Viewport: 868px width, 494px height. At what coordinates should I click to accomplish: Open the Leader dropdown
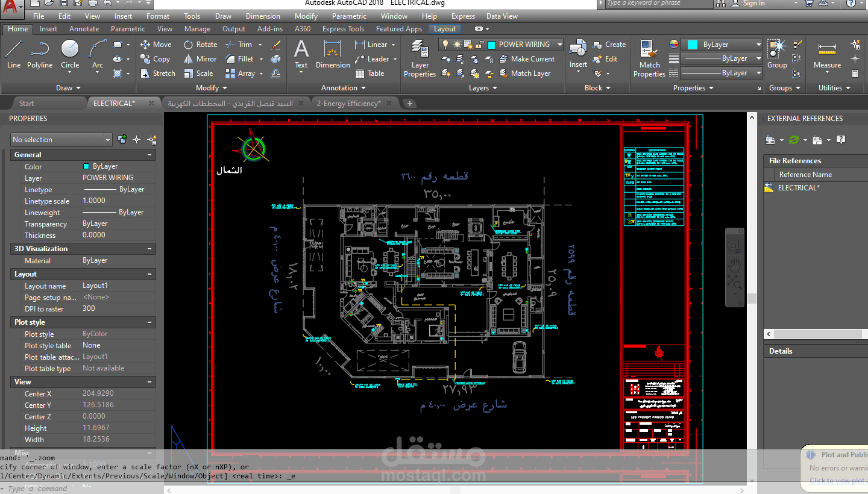(x=394, y=59)
